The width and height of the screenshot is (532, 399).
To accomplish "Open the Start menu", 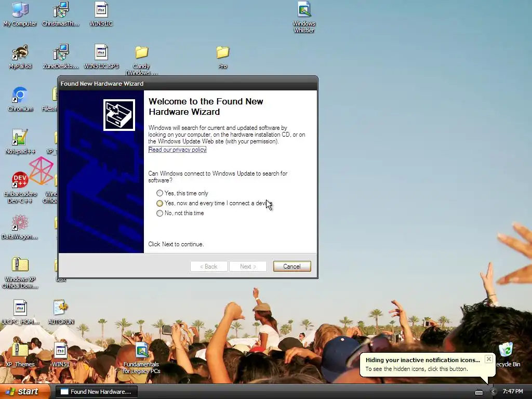I will click(24, 392).
